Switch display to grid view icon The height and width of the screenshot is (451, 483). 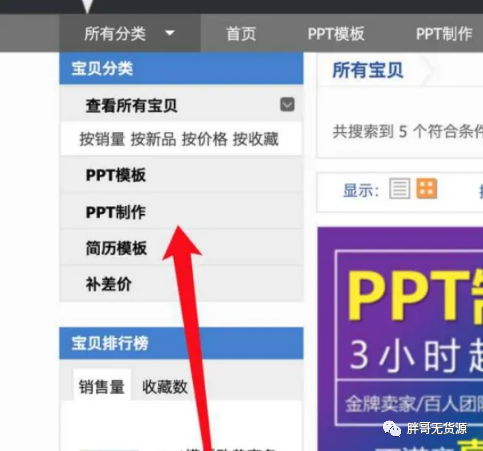pyautogui.click(x=427, y=189)
